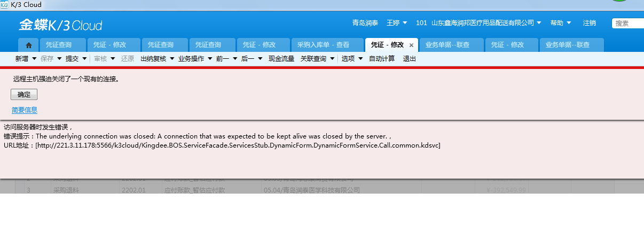The height and width of the screenshot is (246, 644).
Task: Click the Kingdee K/3 Cloud logo
Action: point(60,25)
